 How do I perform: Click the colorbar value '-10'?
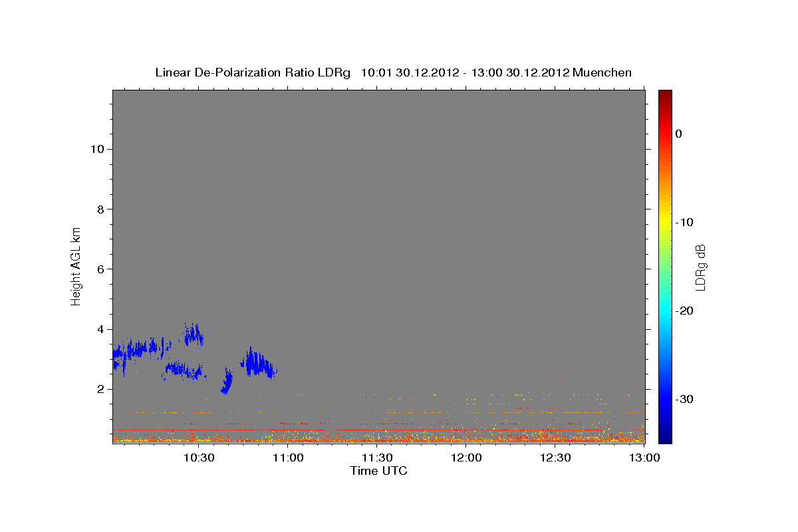tap(685, 222)
